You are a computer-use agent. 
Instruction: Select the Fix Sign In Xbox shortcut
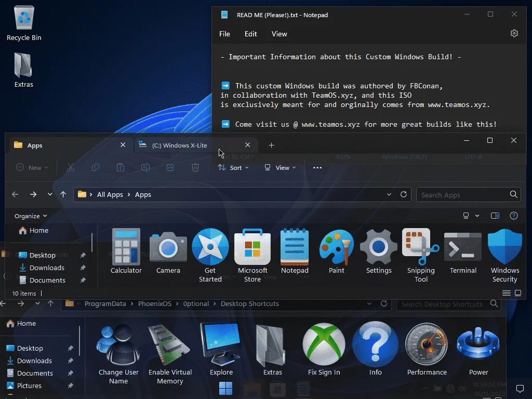324,349
